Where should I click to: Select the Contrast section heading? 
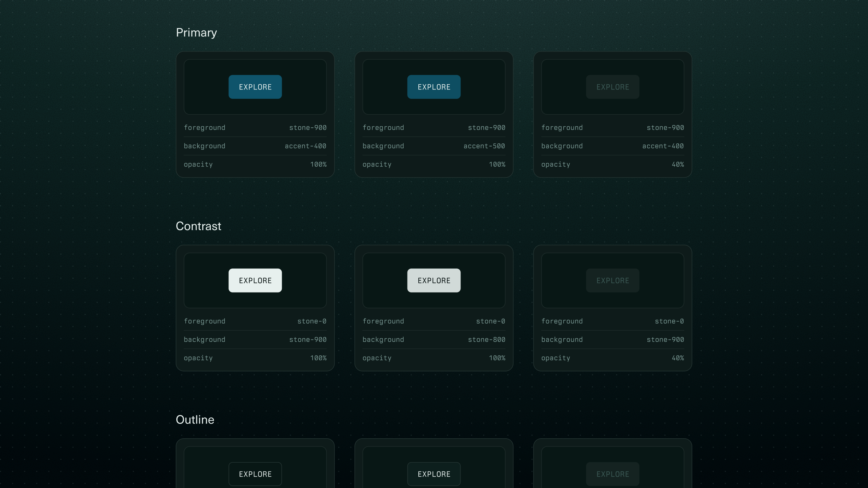199,226
